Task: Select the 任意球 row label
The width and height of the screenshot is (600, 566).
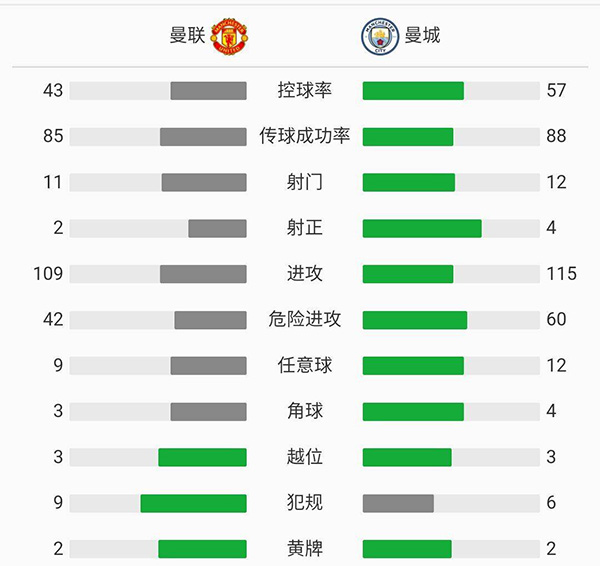Action: pos(305,365)
